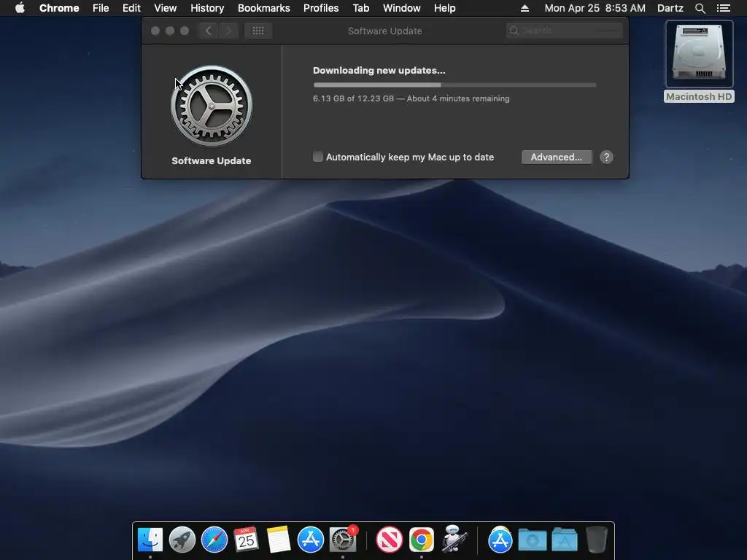Open Spotlight search in menu bar

tap(700, 8)
